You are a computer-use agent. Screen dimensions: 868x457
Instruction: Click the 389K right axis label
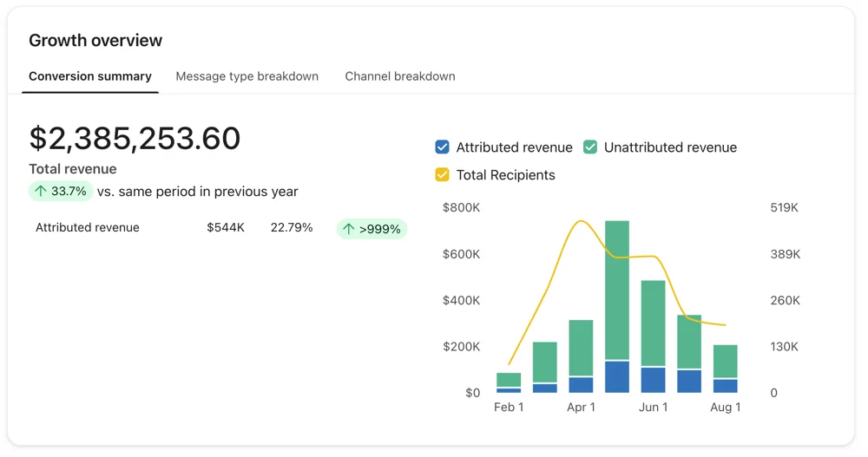tap(785, 254)
